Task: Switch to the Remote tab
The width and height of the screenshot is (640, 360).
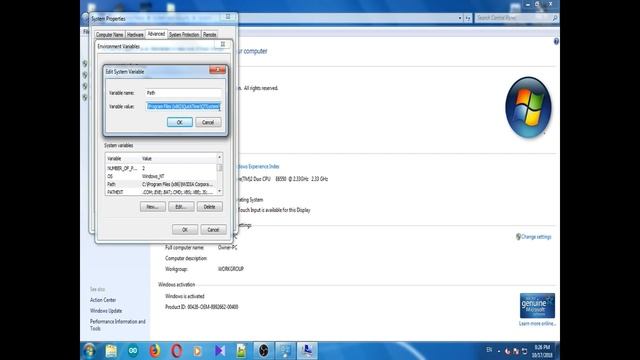Action: [209, 35]
